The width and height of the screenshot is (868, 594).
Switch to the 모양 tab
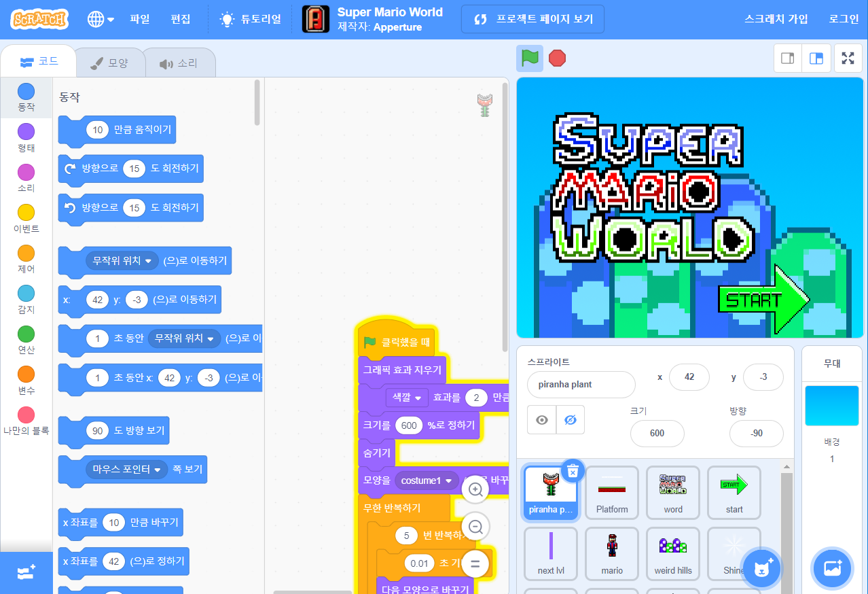click(109, 63)
